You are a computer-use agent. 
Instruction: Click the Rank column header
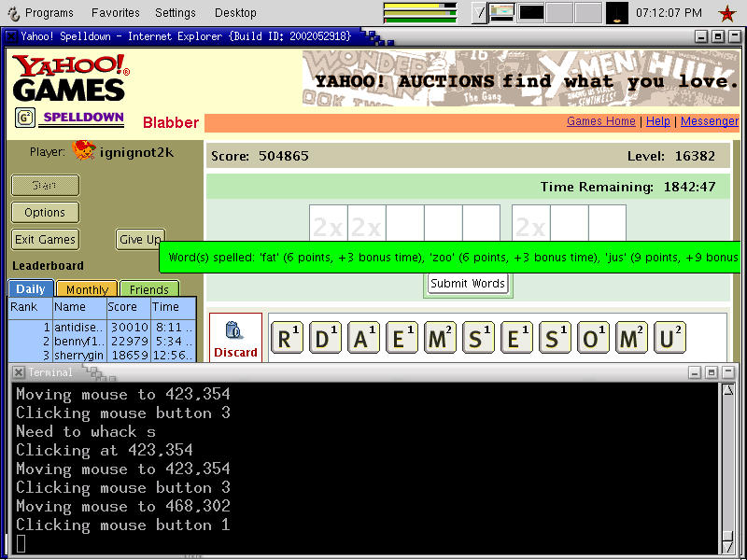(30, 307)
